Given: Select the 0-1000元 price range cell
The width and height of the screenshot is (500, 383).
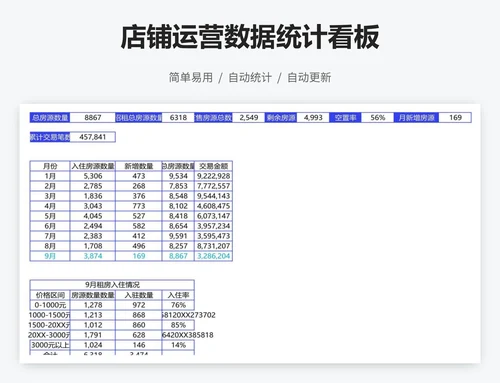Looking at the screenshot, I should (x=50, y=305).
